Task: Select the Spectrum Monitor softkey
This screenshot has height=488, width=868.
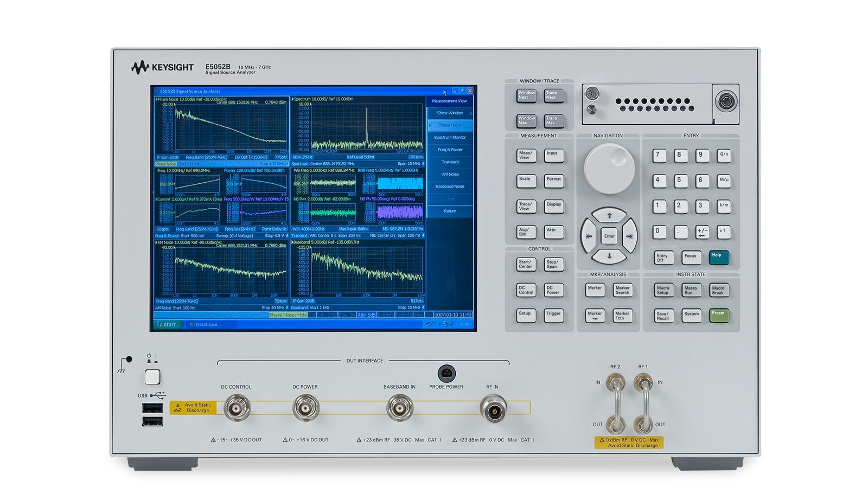Action: pos(450,138)
